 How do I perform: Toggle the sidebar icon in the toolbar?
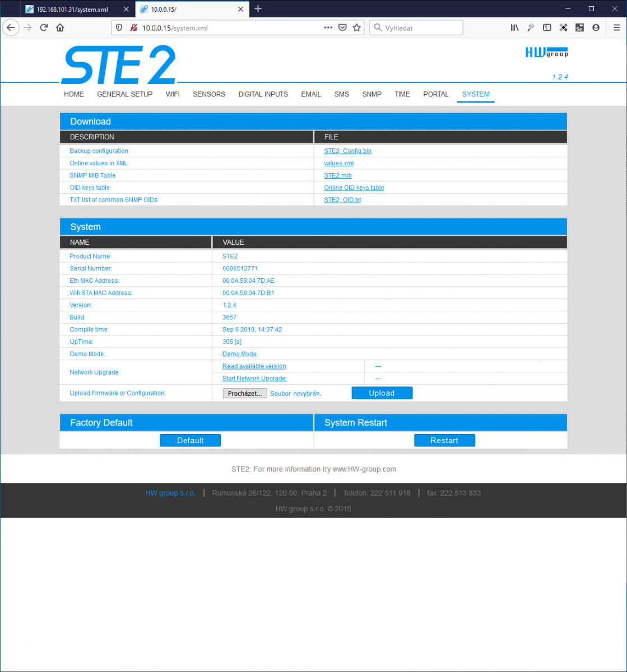pyautogui.click(x=547, y=27)
